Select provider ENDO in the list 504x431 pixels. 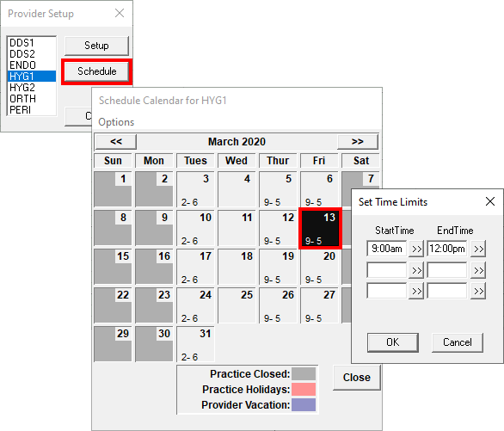pos(31,65)
